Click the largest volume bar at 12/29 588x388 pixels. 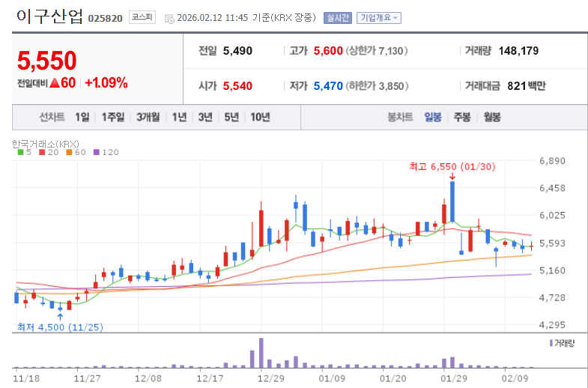[261, 353]
